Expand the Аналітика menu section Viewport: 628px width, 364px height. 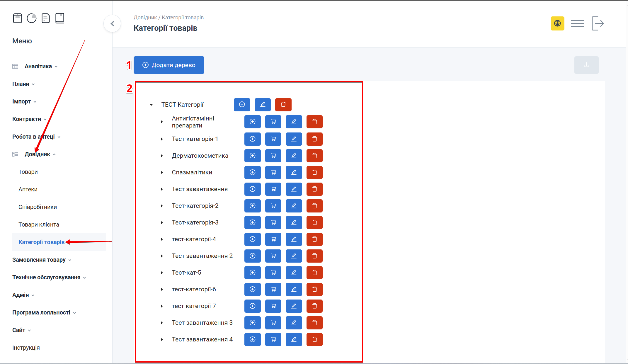[38, 66]
